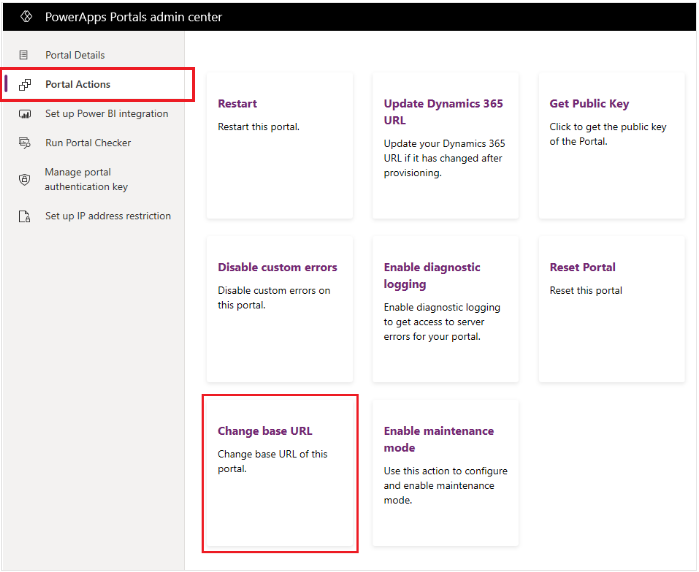Viewport: 699px width, 572px height.
Task: Click the Power BI integration chart icon
Action: pyautogui.click(x=25, y=114)
